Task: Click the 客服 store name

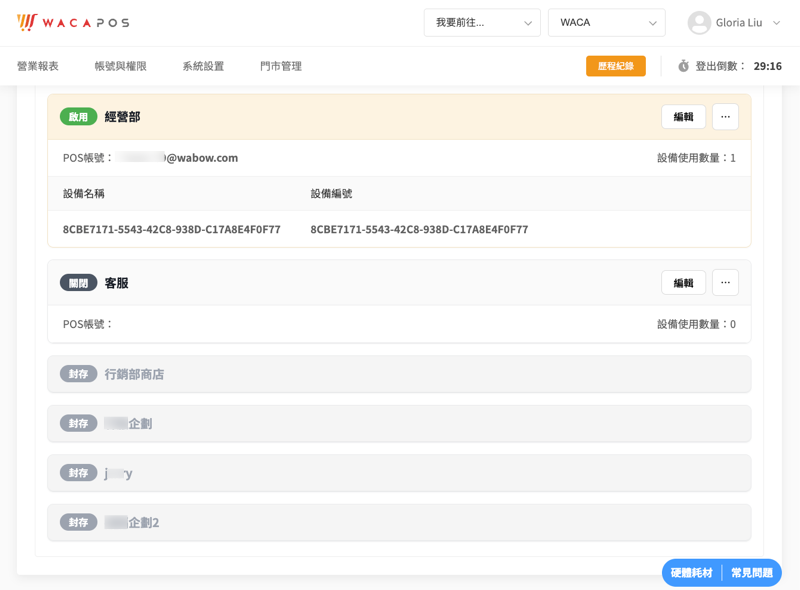Action: coord(116,283)
